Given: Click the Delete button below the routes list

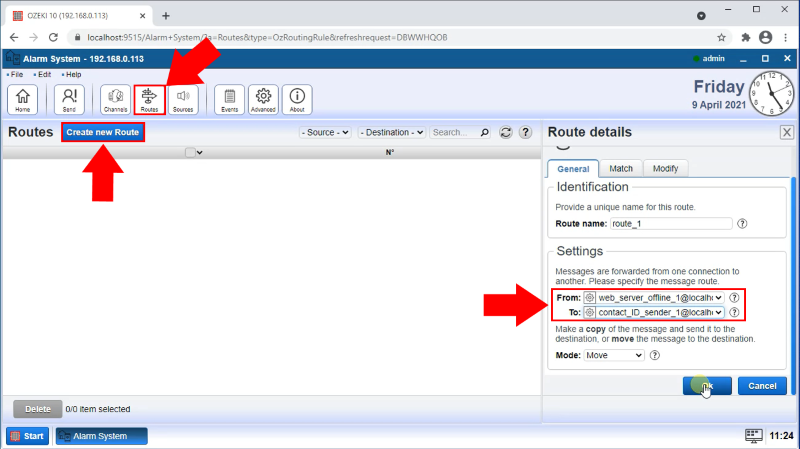Looking at the screenshot, I should pyautogui.click(x=38, y=409).
